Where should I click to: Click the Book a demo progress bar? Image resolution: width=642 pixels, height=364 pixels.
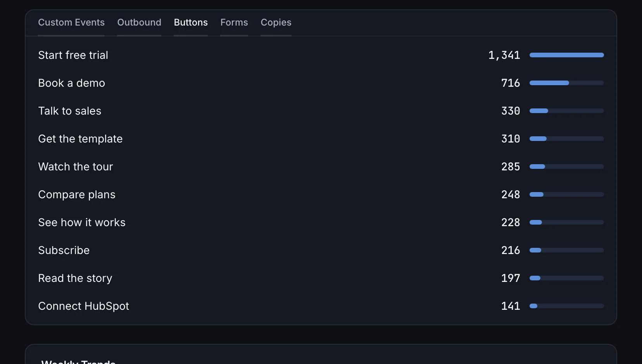point(567,83)
